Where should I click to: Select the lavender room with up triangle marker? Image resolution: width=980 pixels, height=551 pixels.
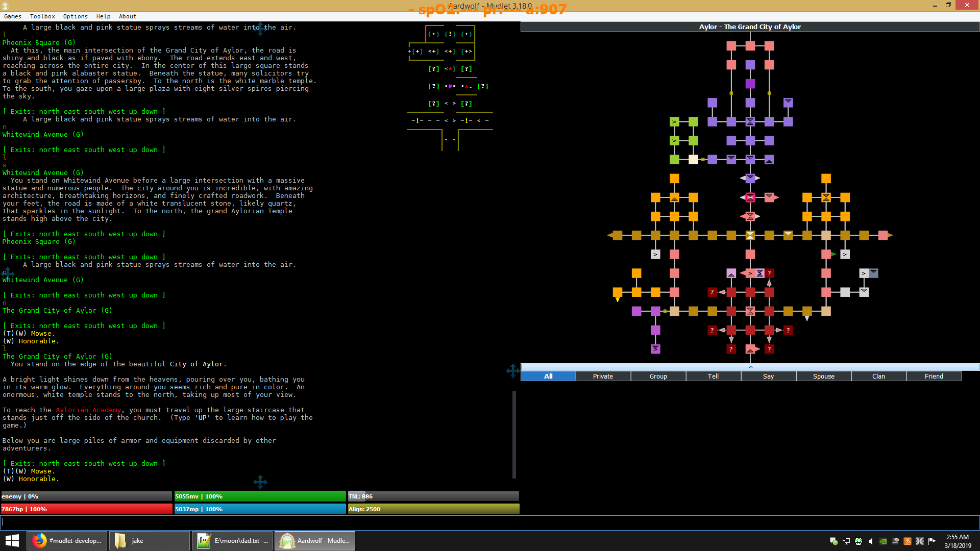731,273
